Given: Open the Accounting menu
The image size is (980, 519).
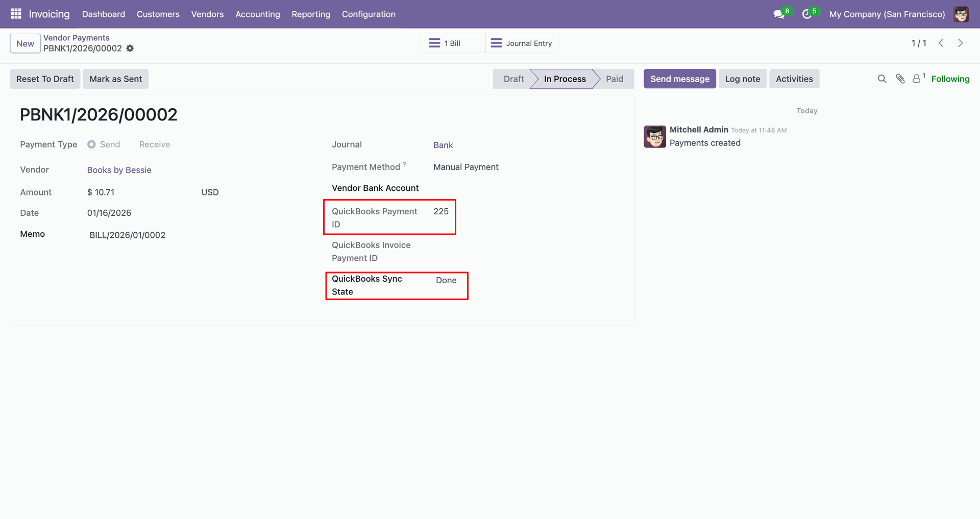Looking at the screenshot, I should 257,14.
